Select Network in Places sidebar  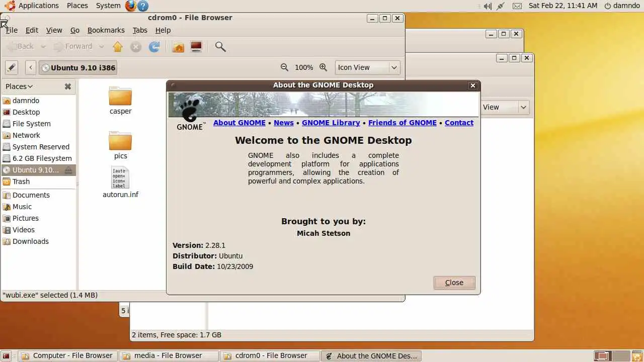coord(38,135)
